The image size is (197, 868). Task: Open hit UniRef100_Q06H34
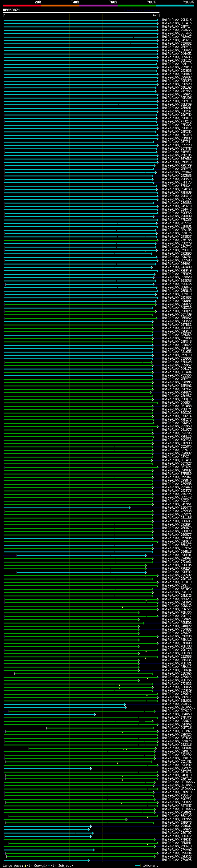pyautogui.click(x=177, y=403)
